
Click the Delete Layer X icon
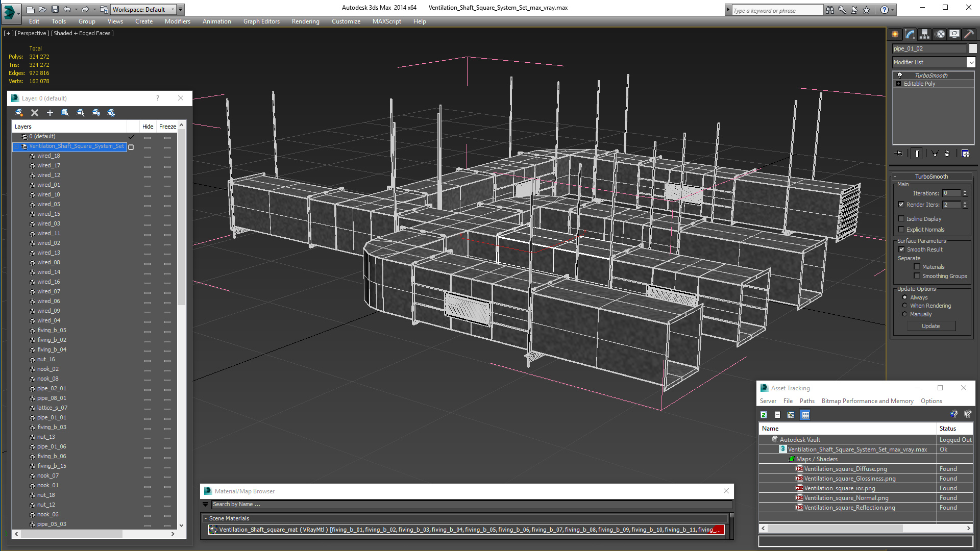35,113
